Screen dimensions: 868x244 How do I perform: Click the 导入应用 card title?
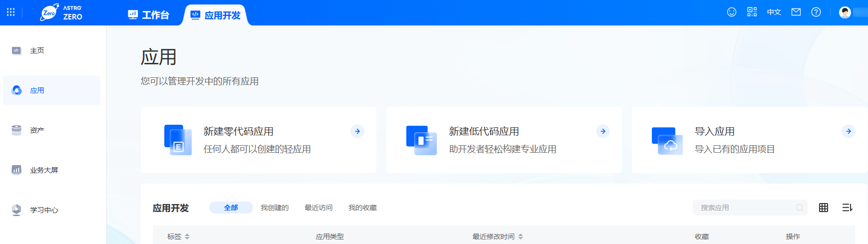point(715,131)
